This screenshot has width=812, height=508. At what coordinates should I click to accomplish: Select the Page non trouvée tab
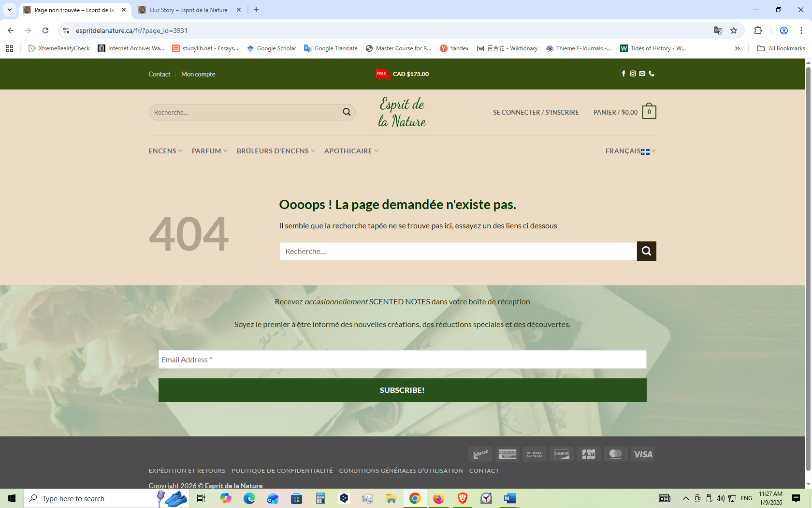point(75,10)
